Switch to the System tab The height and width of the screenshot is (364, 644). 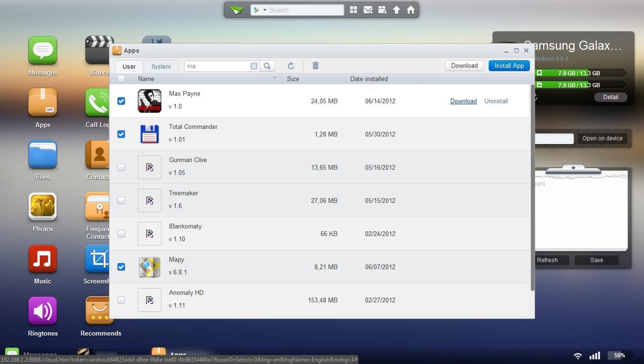(x=161, y=66)
